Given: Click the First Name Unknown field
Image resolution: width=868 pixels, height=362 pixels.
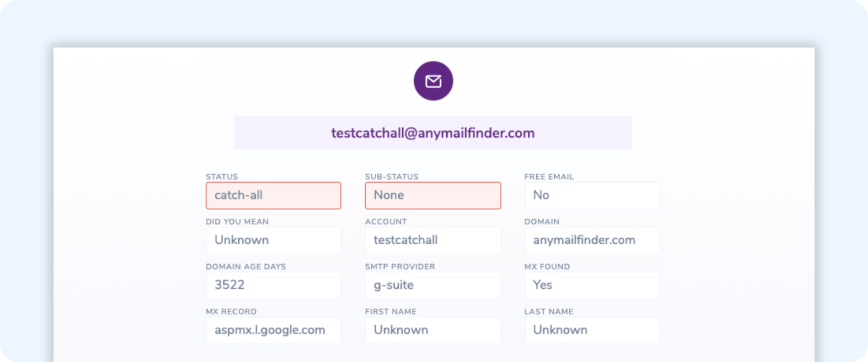Looking at the screenshot, I should click(x=433, y=330).
